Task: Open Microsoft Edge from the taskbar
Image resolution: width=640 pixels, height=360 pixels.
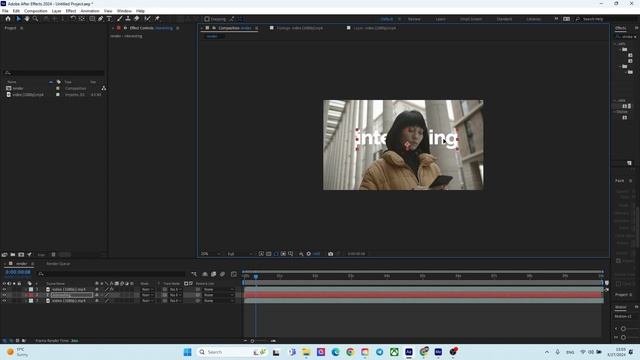Action: coord(336,352)
